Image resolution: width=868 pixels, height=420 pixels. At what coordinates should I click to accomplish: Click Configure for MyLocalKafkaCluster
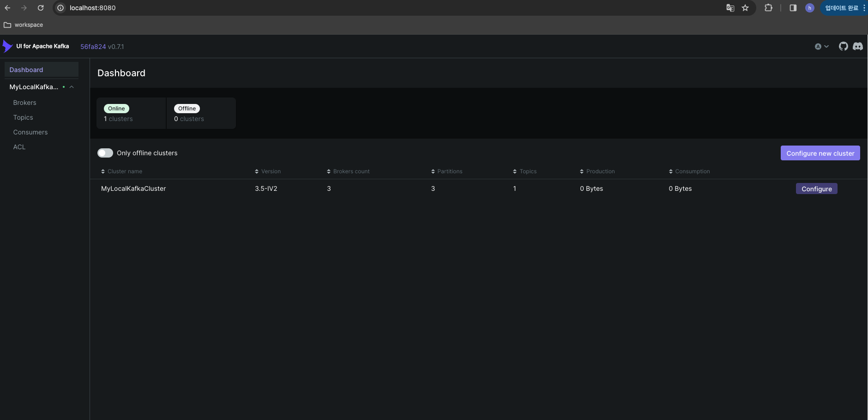click(816, 189)
